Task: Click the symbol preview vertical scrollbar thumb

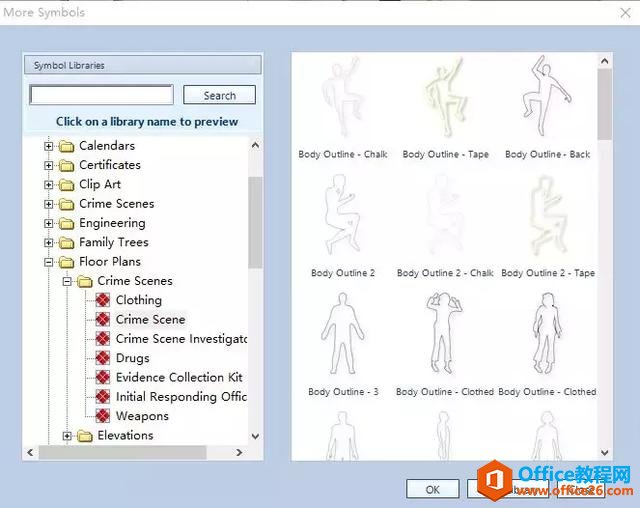Action: (604, 104)
